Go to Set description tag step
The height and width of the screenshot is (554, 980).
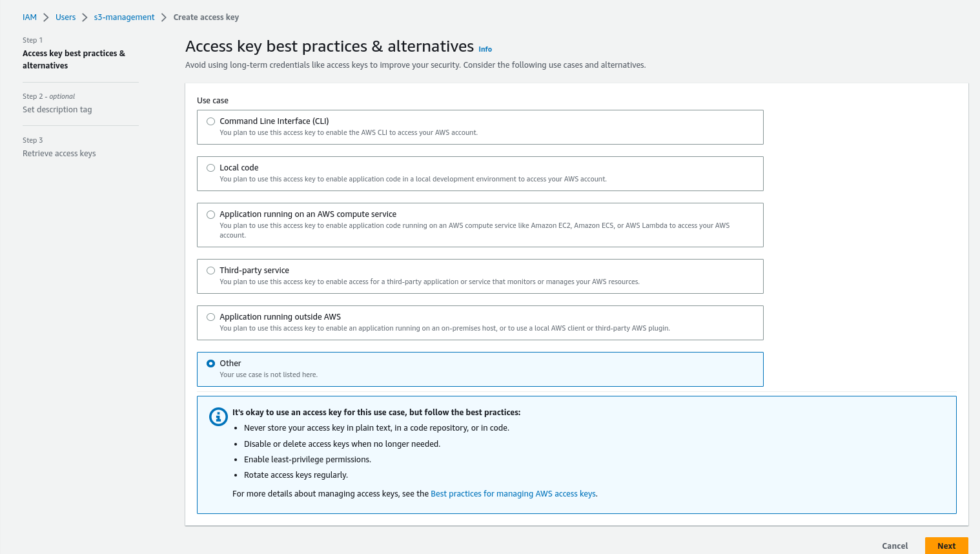(x=57, y=110)
